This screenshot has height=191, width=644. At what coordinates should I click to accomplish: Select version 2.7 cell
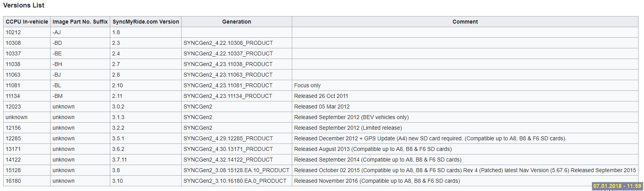[146, 64]
